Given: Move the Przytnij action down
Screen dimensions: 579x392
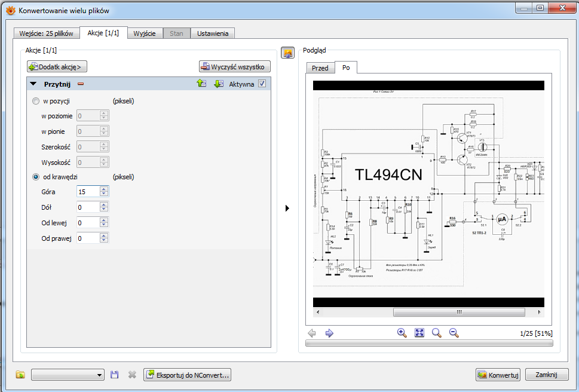Looking at the screenshot, I should 219,84.
